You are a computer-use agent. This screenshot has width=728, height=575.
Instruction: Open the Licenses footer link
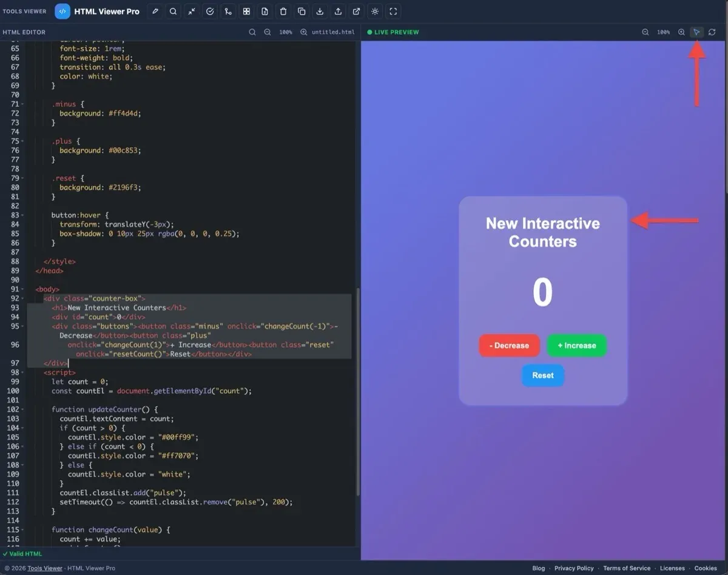[x=672, y=568]
